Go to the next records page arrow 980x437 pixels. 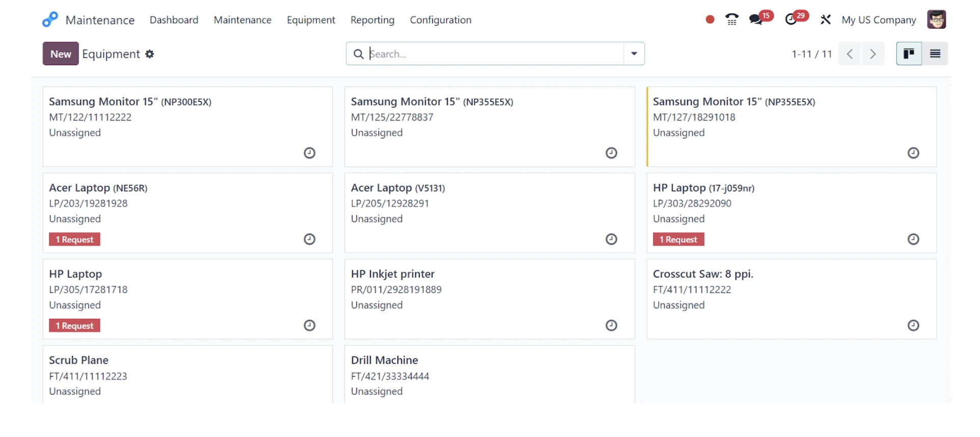873,53
